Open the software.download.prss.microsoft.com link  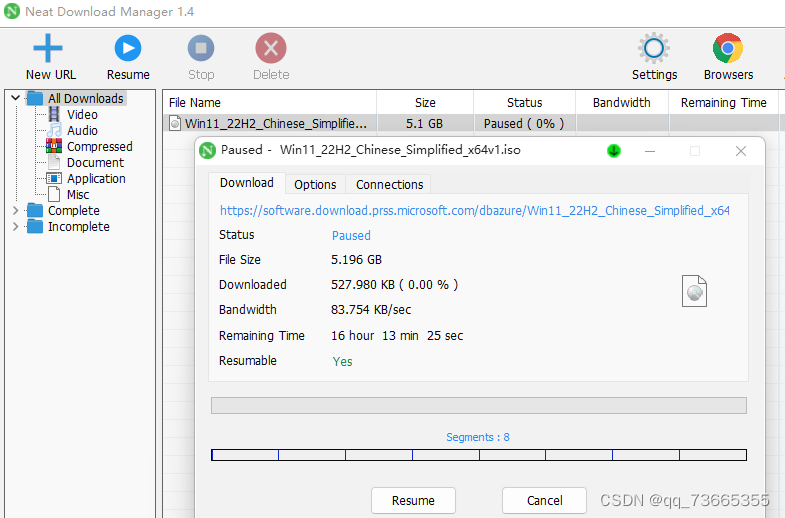click(x=475, y=211)
